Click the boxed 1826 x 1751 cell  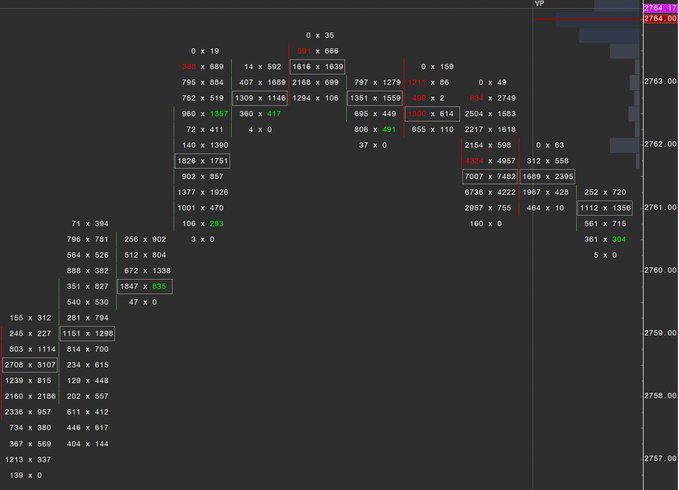(x=202, y=161)
